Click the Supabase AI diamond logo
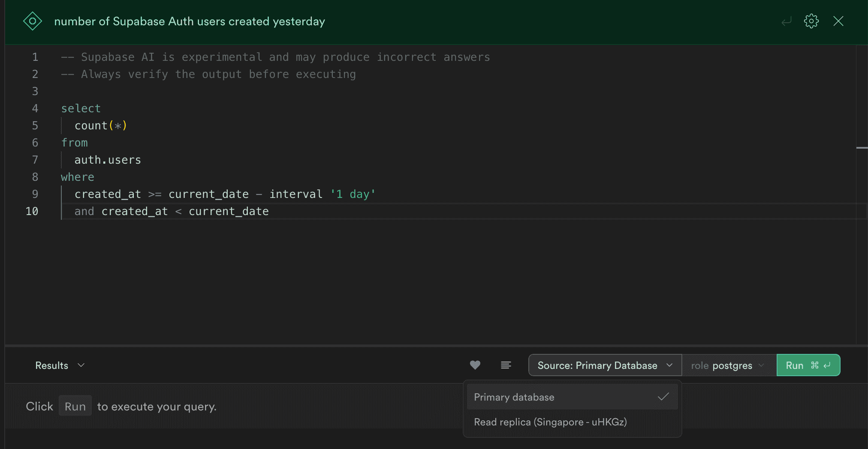868x449 pixels. pos(33,21)
